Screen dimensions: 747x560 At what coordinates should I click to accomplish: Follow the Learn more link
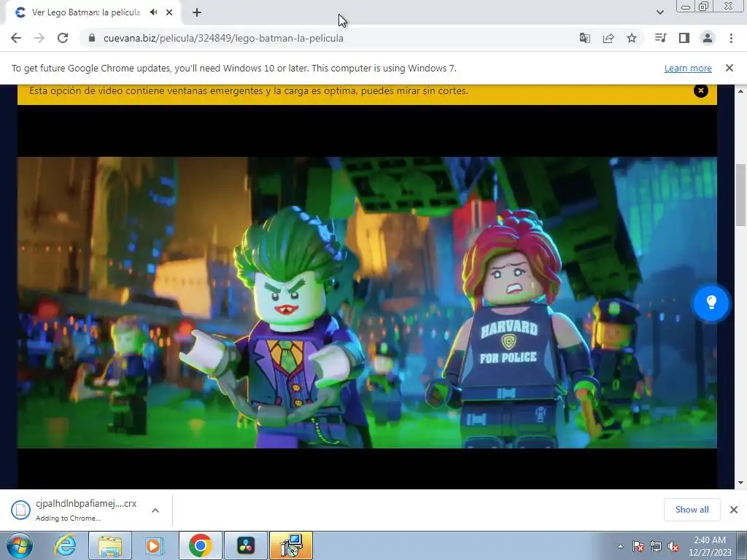click(688, 68)
